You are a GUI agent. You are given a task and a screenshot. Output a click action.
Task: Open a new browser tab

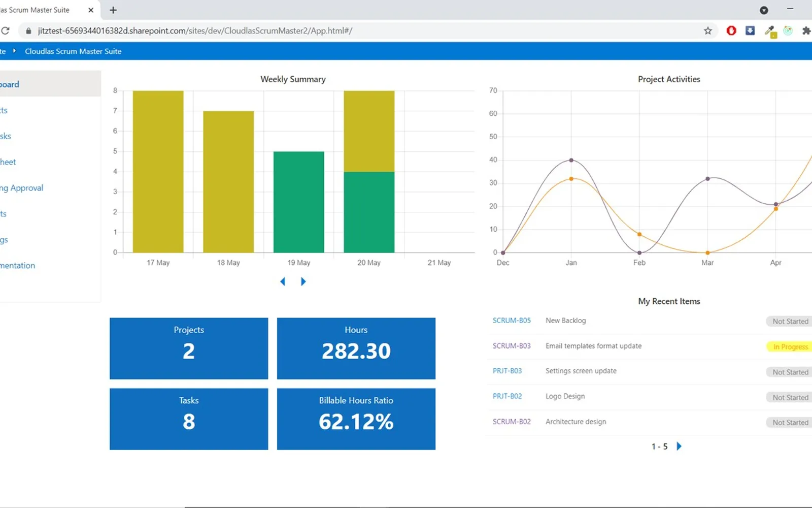tap(113, 10)
